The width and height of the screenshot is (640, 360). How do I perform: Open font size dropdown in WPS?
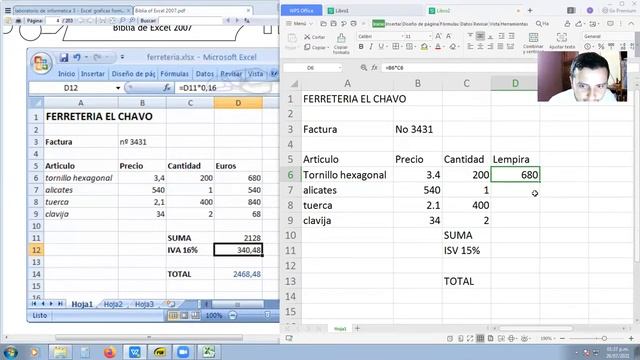(x=430, y=36)
